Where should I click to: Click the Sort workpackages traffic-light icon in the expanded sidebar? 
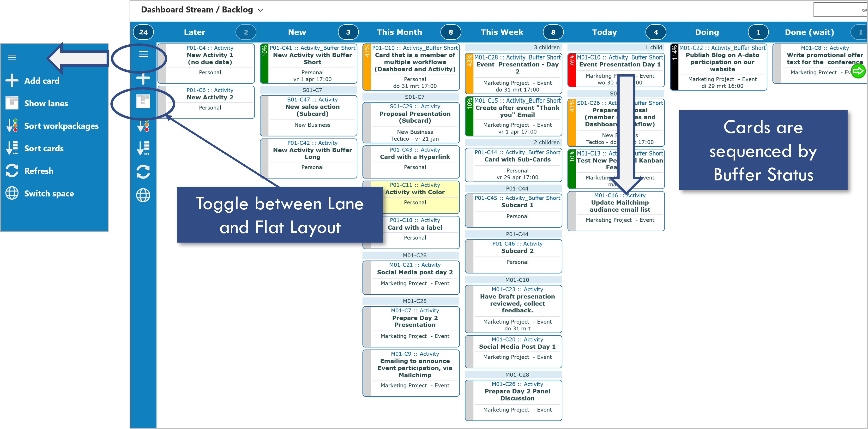[12, 125]
